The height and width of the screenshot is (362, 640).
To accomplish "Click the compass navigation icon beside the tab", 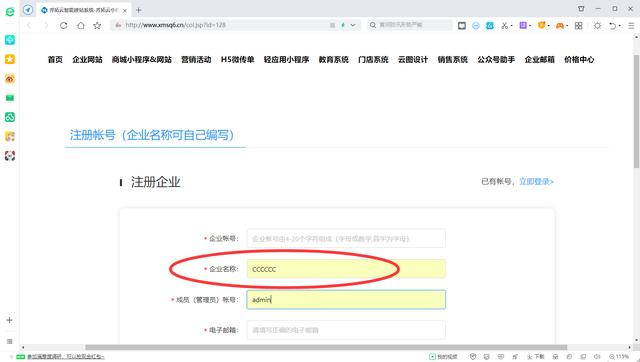I will coord(28,10).
